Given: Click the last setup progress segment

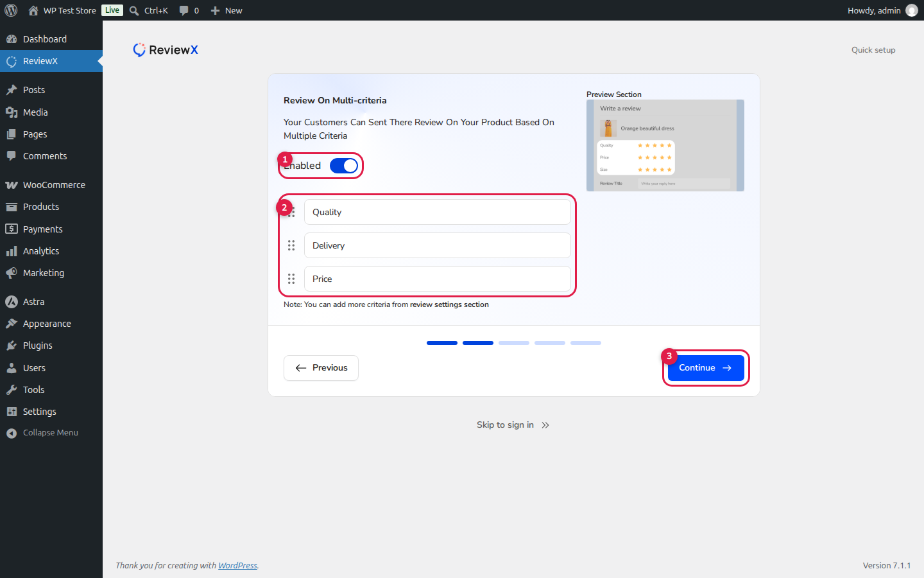Looking at the screenshot, I should coord(586,343).
